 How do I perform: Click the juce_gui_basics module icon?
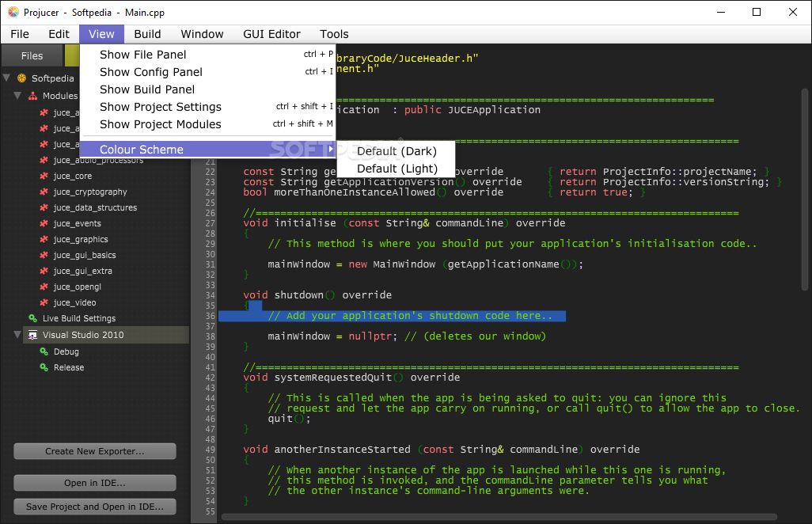[x=44, y=255]
